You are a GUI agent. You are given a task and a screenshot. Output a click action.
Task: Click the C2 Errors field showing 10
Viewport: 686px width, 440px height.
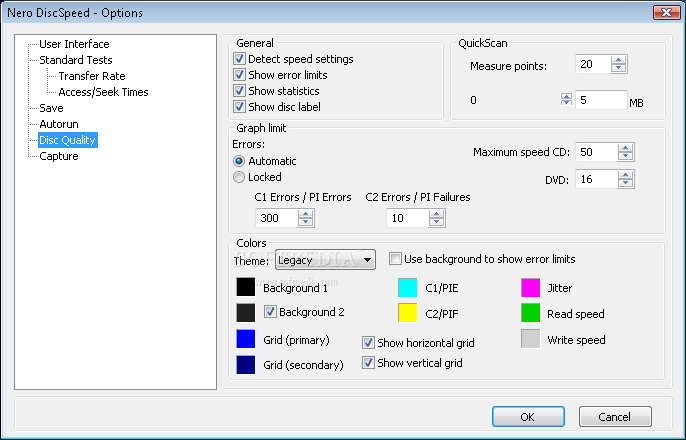tap(407, 218)
